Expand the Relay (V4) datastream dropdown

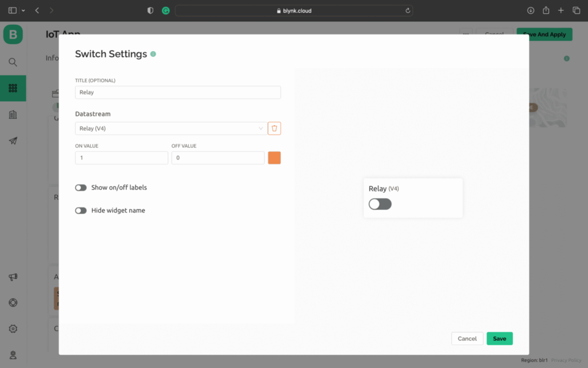click(x=171, y=128)
